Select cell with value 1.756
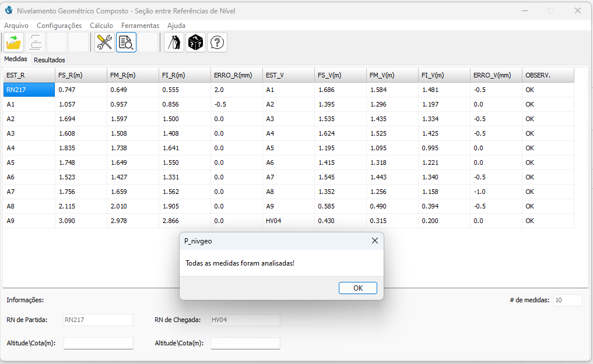The height and width of the screenshot is (364, 593). [81, 192]
